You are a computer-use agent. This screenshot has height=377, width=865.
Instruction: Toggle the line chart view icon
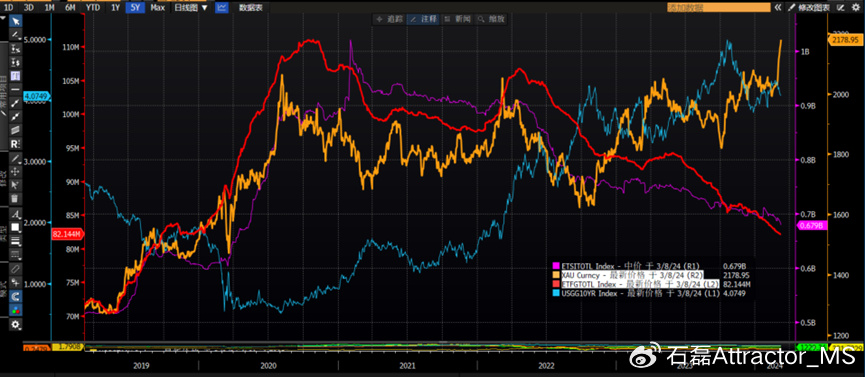pos(222,8)
